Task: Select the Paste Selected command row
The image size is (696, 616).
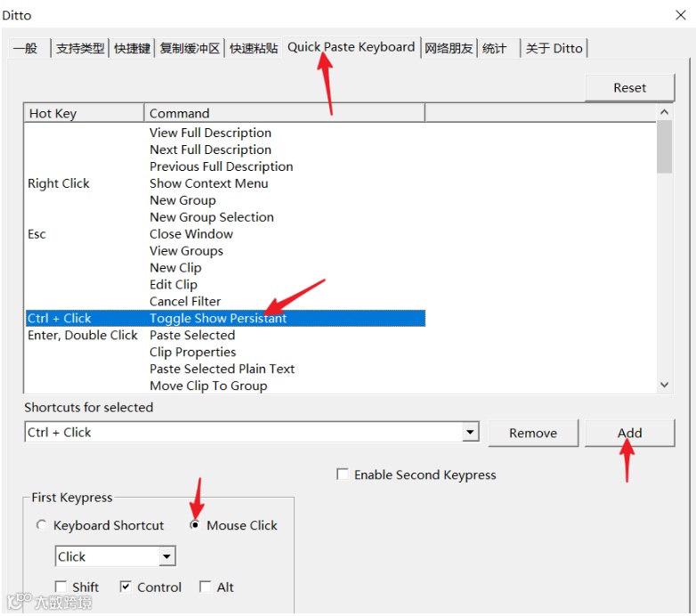Action: point(225,335)
